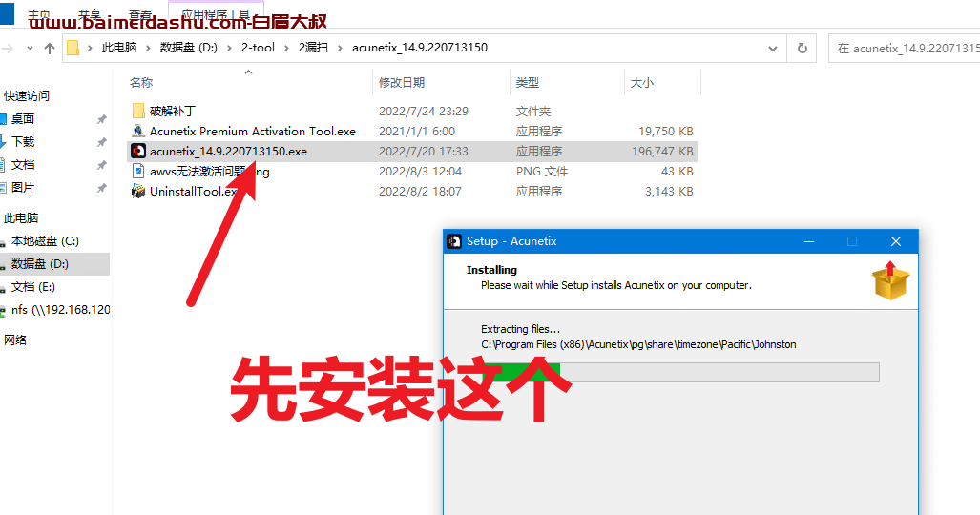The height and width of the screenshot is (515, 980).
Task: Select 快速访问 in navigation pane
Action: 27,95
